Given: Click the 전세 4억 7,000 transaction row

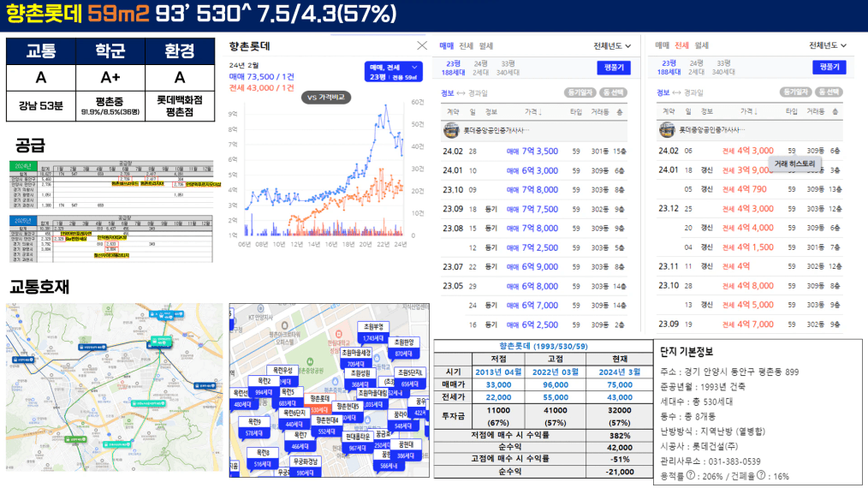Looking at the screenshot, I should click(750, 324).
